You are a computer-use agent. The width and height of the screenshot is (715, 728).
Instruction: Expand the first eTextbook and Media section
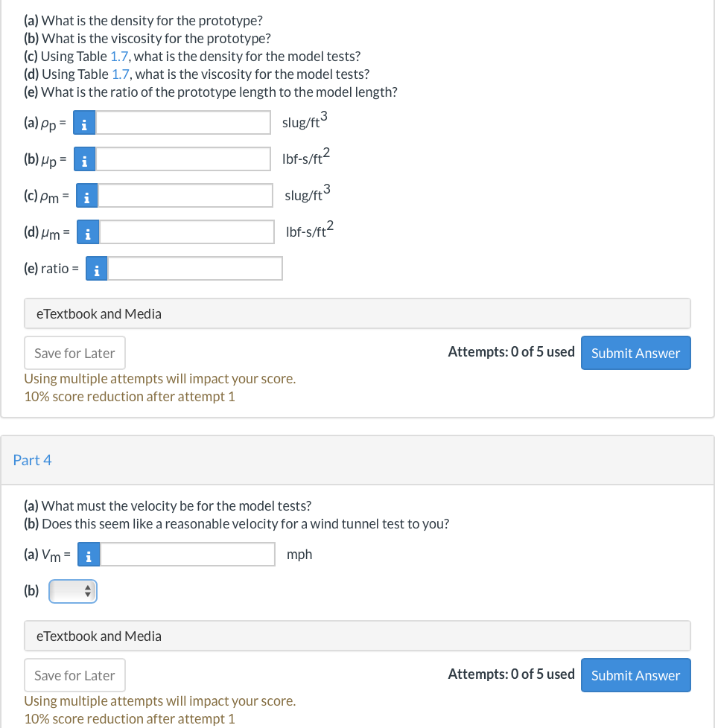(357, 313)
